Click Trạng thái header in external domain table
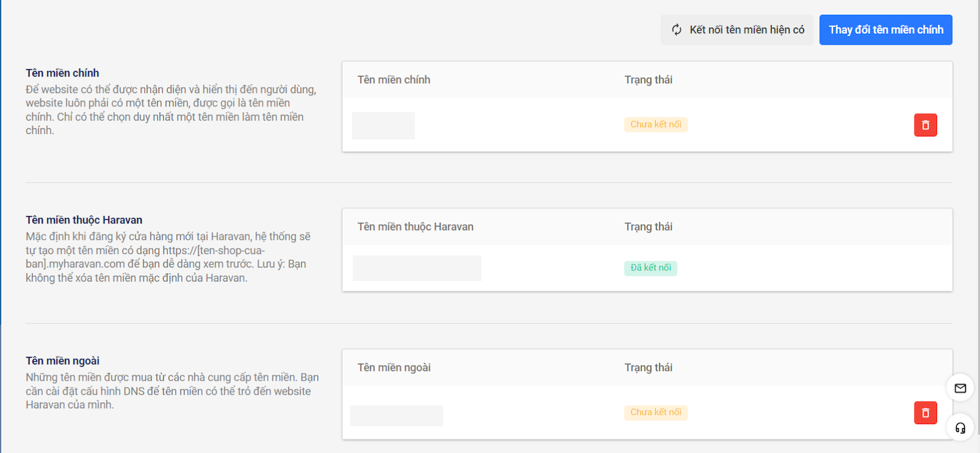 [x=648, y=367]
